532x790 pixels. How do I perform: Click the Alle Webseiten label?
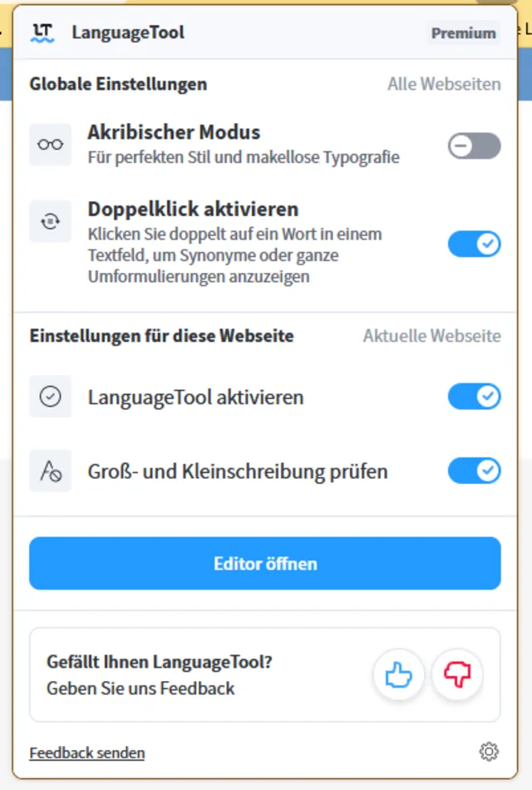(444, 84)
